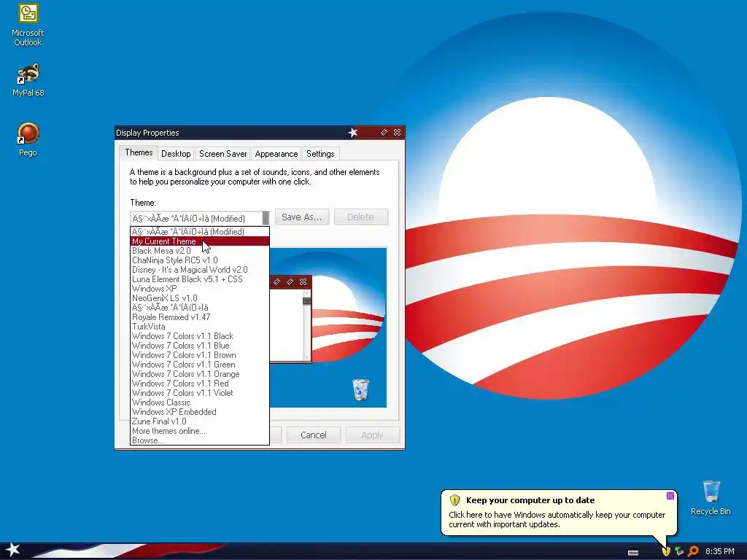The height and width of the screenshot is (560, 747).
Task: Click the close button of the preview sample window
Action: (x=303, y=282)
